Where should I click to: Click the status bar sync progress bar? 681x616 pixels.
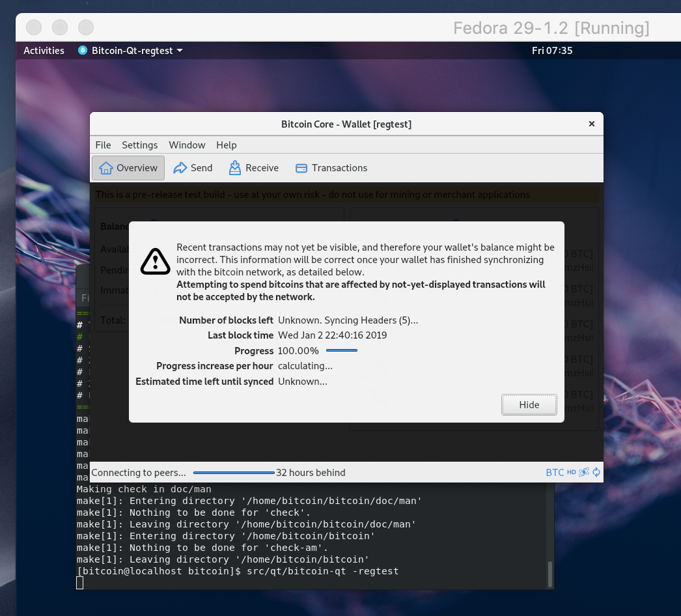[x=234, y=473]
